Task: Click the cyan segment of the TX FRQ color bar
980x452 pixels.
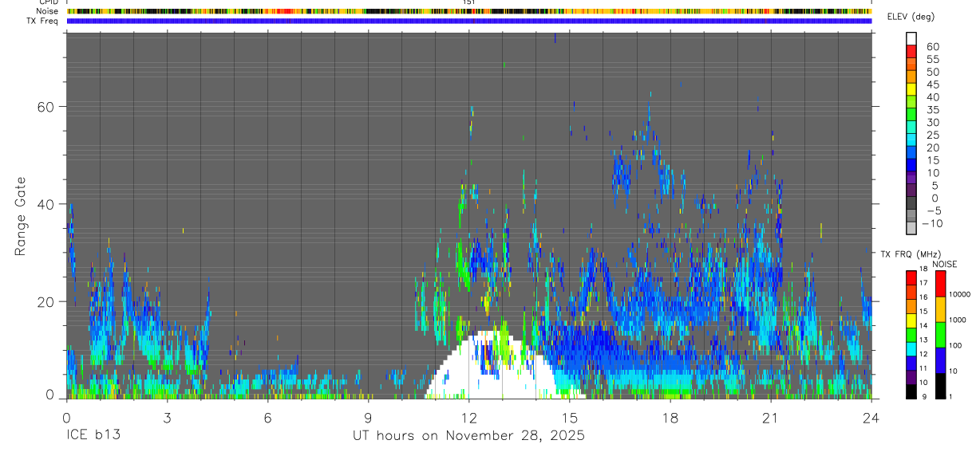Action: click(x=911, y=348)
